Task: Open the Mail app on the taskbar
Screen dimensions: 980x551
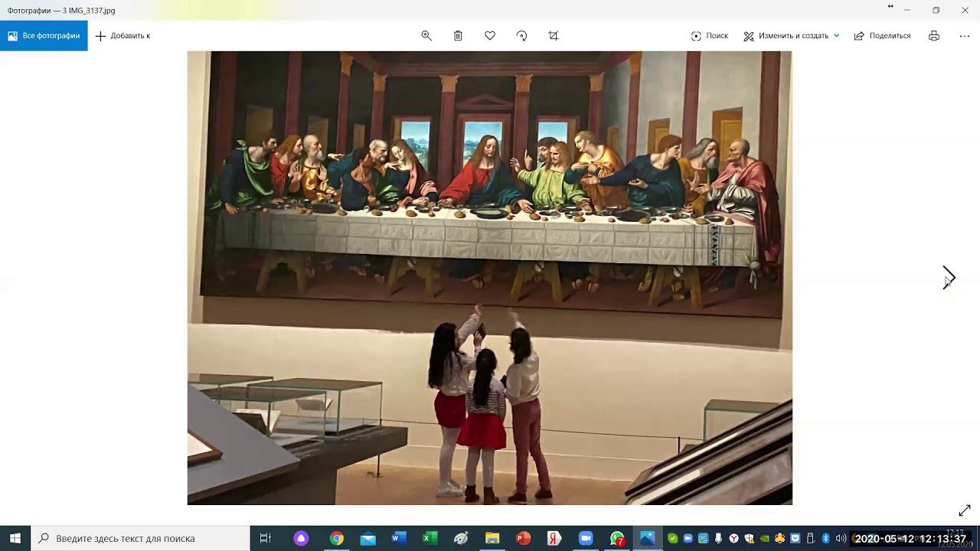Action: tap(367, 538)
